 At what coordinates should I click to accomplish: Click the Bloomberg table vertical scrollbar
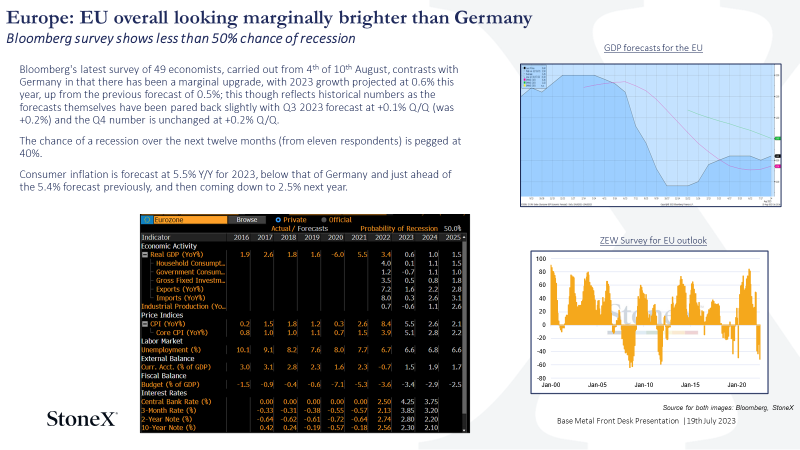pos(464,327)
